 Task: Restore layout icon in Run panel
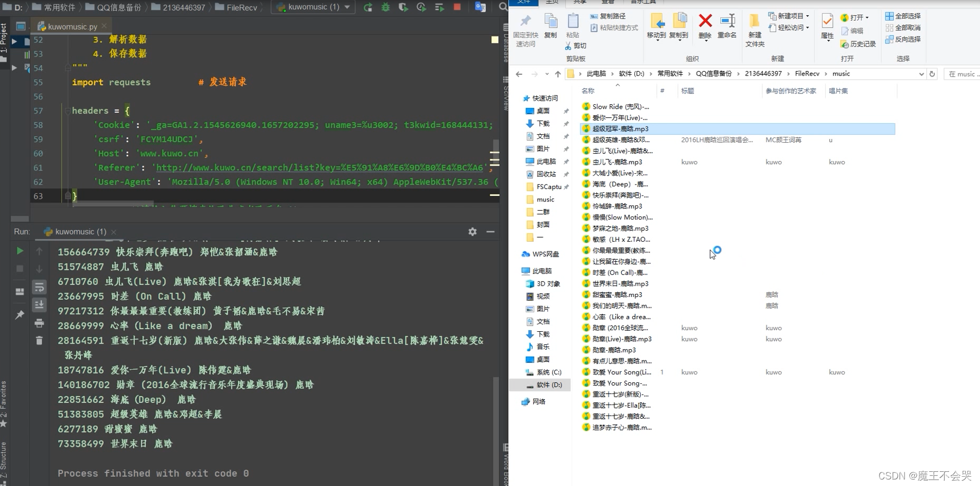coord(20,292)
